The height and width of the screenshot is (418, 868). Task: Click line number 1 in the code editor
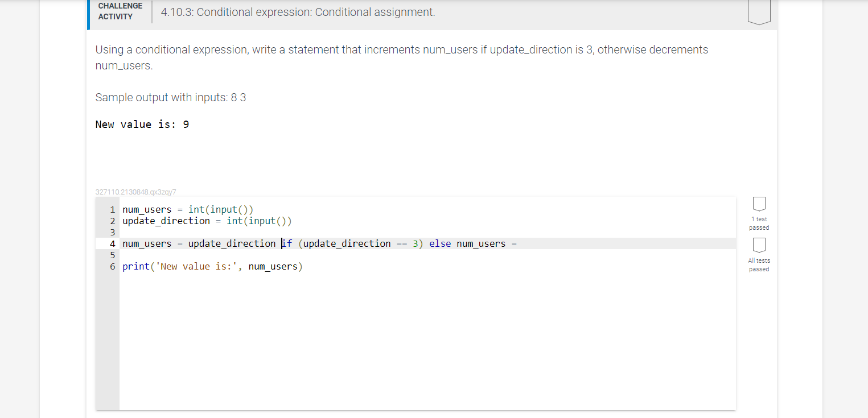pyautogui.click(x=112, y=209)
